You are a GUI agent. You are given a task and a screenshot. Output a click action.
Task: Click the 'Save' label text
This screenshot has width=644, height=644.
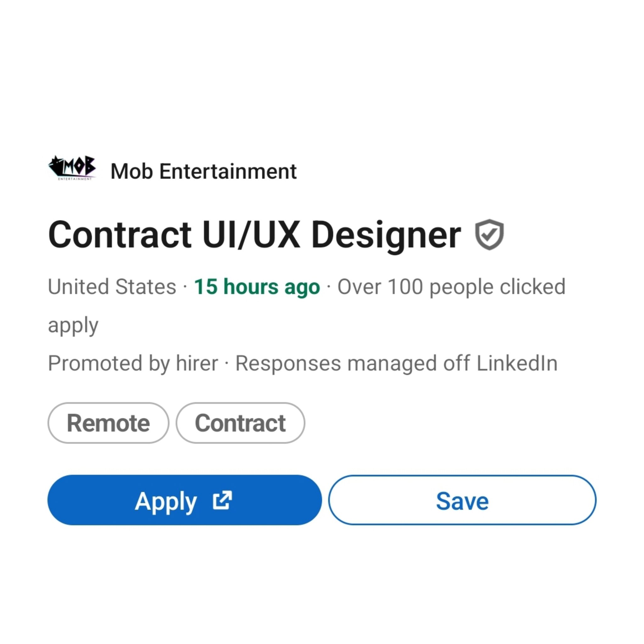pyautogui.click(x=462, y=501)
